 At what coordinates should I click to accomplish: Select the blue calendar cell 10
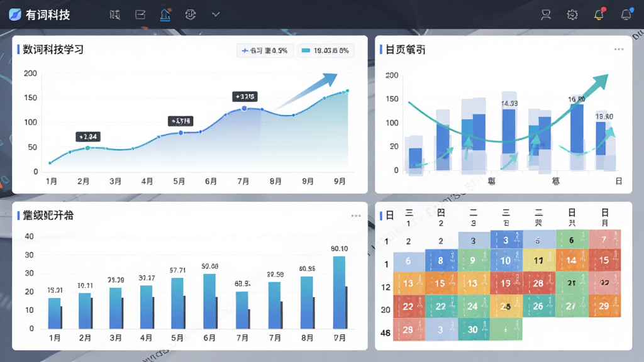click(x=506, y=260)
